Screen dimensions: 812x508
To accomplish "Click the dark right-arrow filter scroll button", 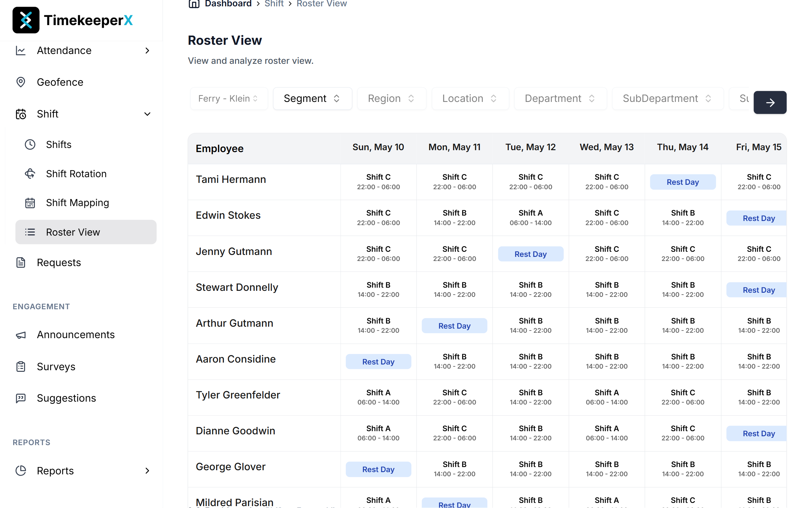I will [x=770, y=103].
